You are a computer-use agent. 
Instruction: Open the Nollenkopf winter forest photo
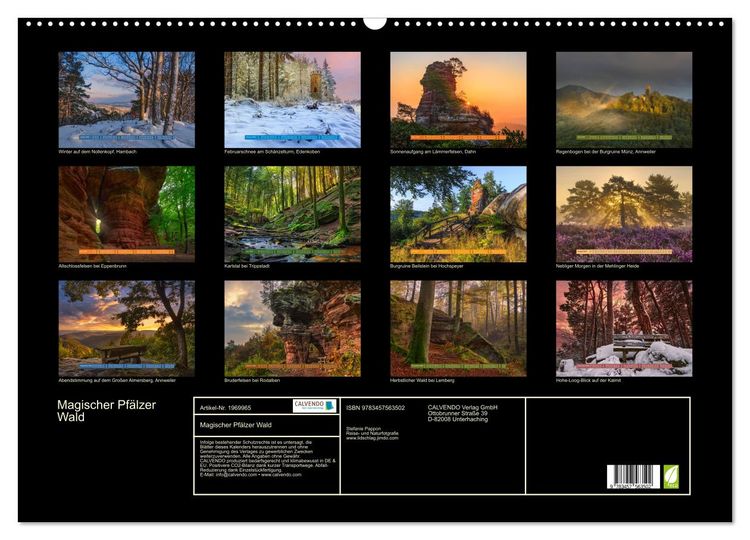pos(127,99)
